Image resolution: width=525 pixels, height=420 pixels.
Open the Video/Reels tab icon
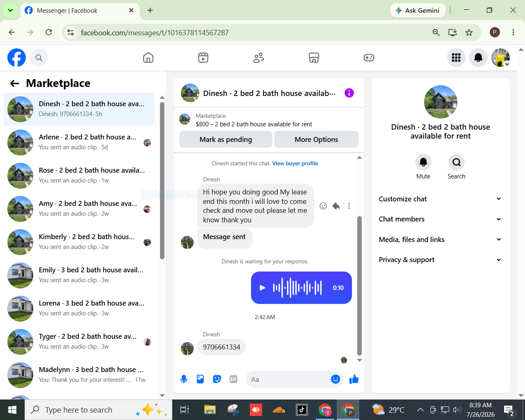(x=203, y=58)
